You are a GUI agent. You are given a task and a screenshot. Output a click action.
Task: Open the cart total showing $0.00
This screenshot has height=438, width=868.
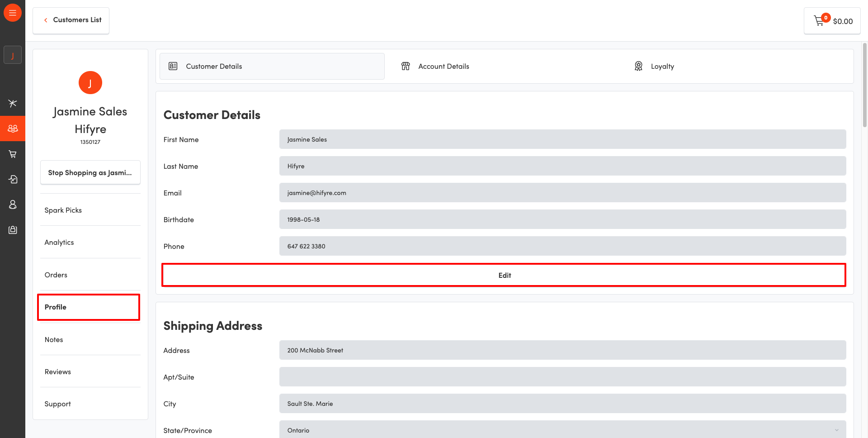(832, 21)
